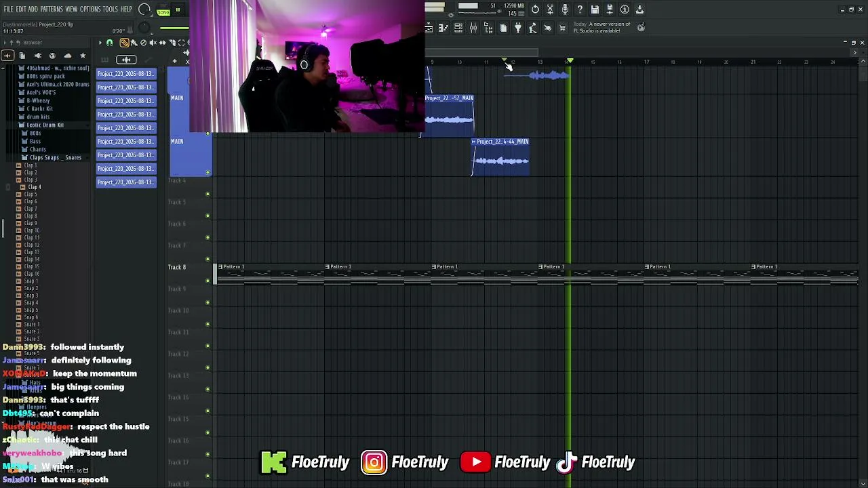
Task: Open the OPTIONS menu
Action: [x=90, y=9]
